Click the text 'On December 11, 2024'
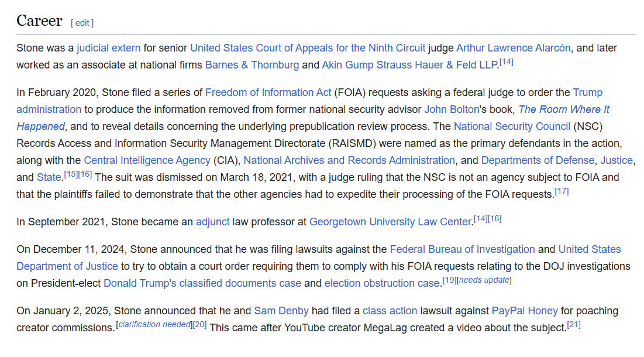 pos(72,249)
